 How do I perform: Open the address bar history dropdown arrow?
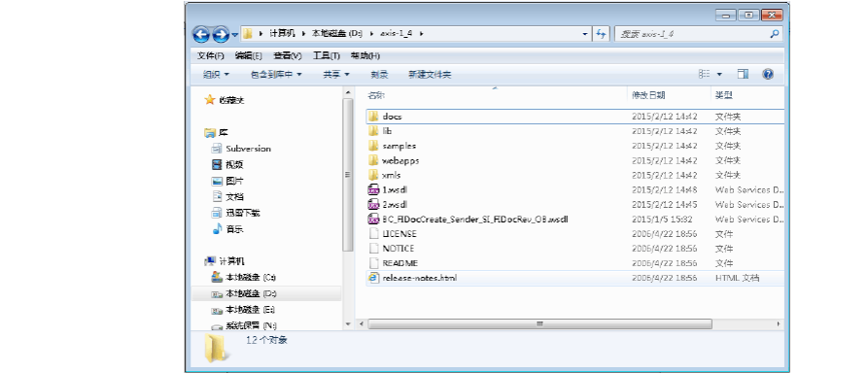coord(585,34)
